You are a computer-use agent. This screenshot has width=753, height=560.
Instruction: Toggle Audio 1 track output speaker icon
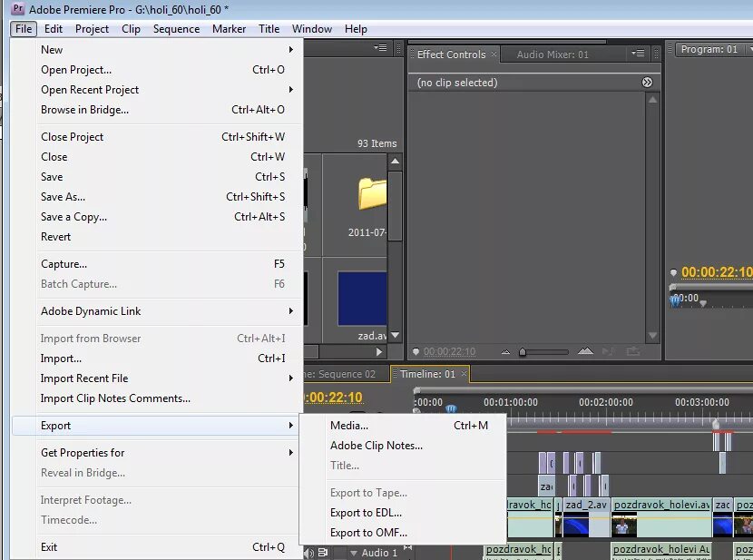pos(308,553)
